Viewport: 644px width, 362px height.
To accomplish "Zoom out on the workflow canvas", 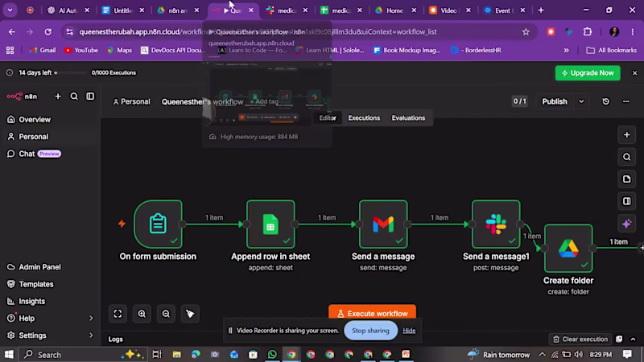I will click(166, 314).
